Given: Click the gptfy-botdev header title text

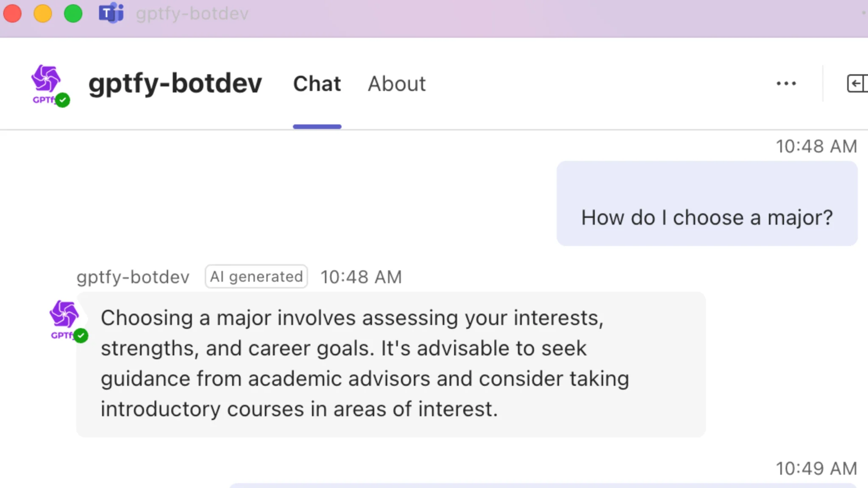Looking at the screenshot, I should point(175,83).
